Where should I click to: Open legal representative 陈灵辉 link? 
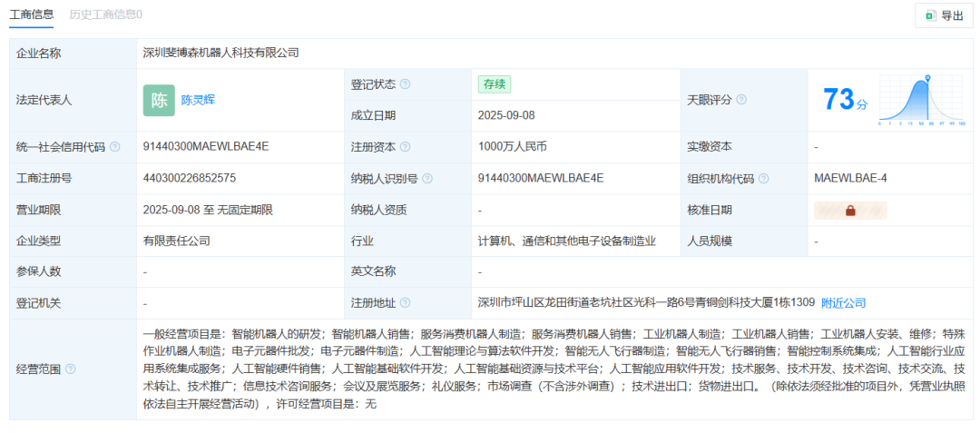click(198, 100)
